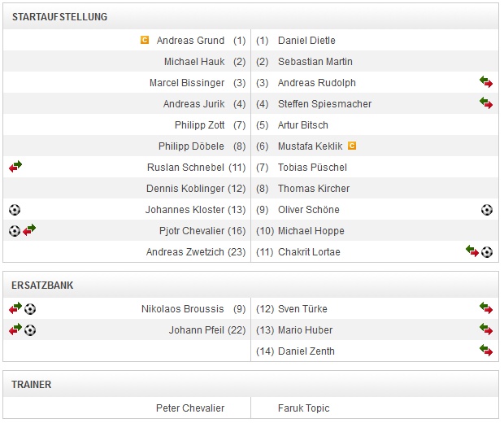Click goal ball icon for Oliver Schöne
The width and height of the screenshot is (504, 423).
(487, 209)
